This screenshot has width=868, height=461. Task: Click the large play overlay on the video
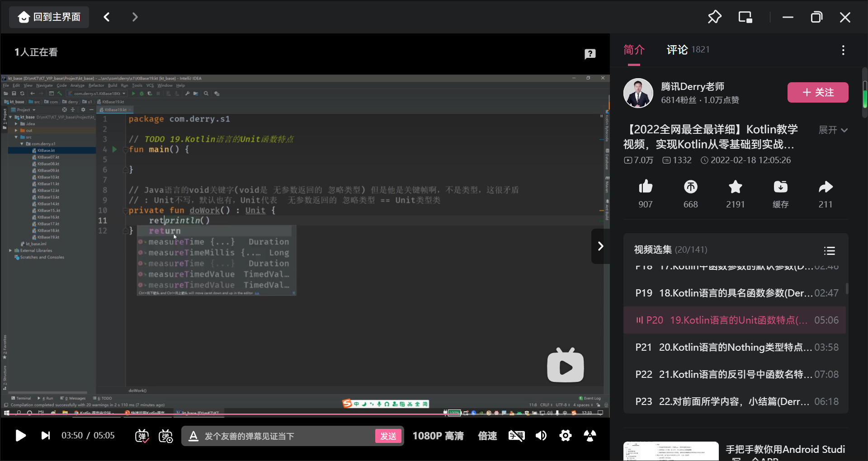[566, 366]
